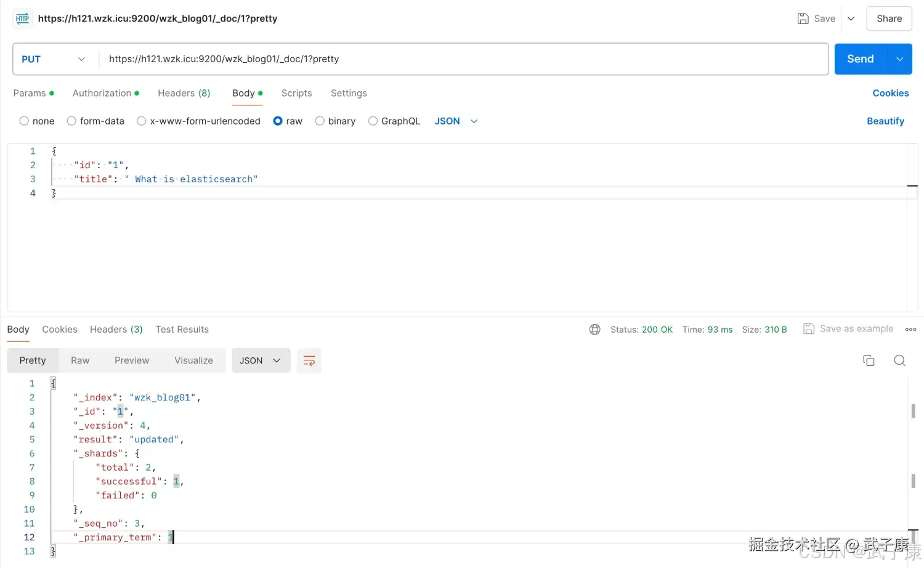Open the response more options ellipsis

910,330
